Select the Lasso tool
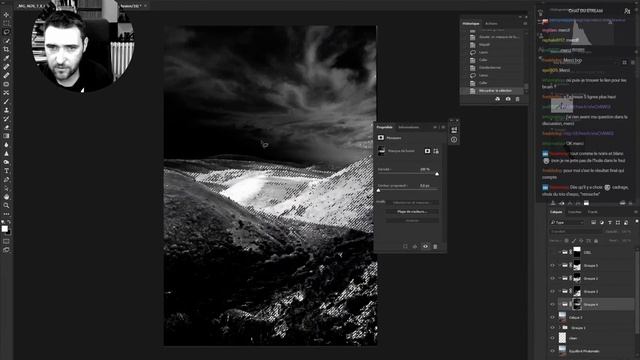640x360 pixels. pos(6,32)
